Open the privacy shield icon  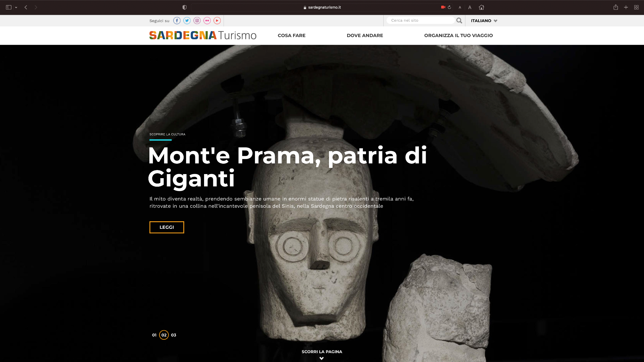[185, 7]
